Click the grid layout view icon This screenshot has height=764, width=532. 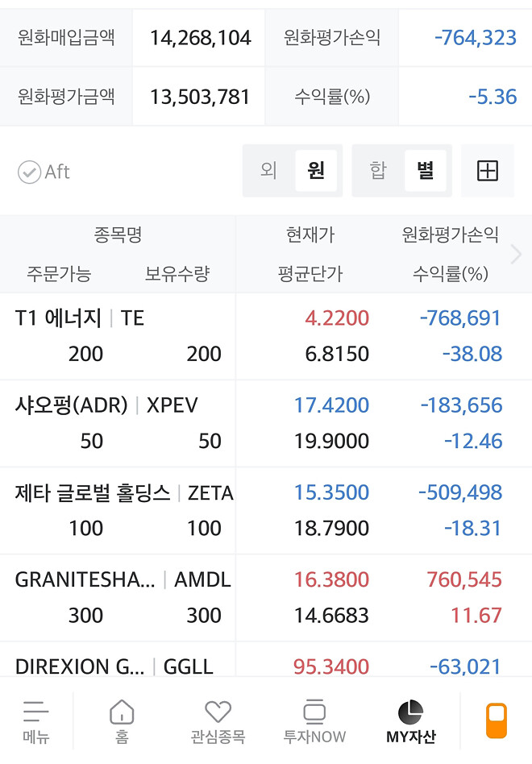point(488,170)
